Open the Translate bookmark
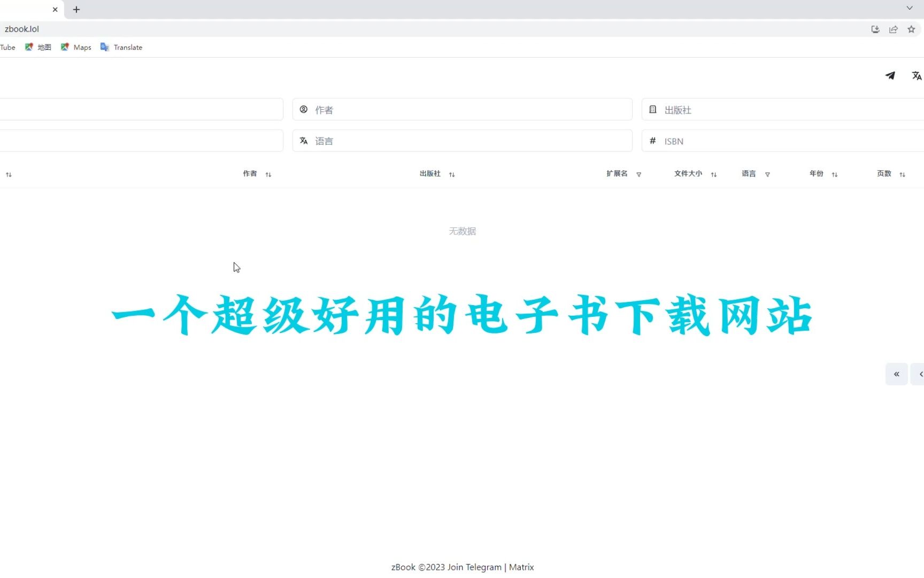Screen dimensions: 924x578 (x=121, y=47)
